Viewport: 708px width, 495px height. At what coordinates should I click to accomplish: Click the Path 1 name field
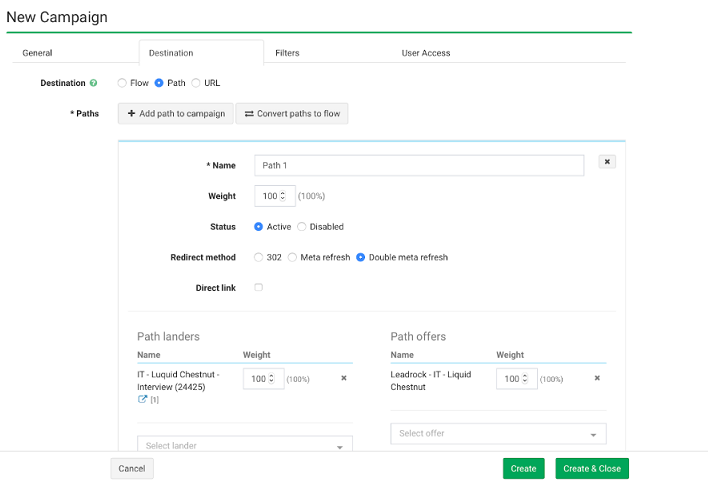point(419,165)
